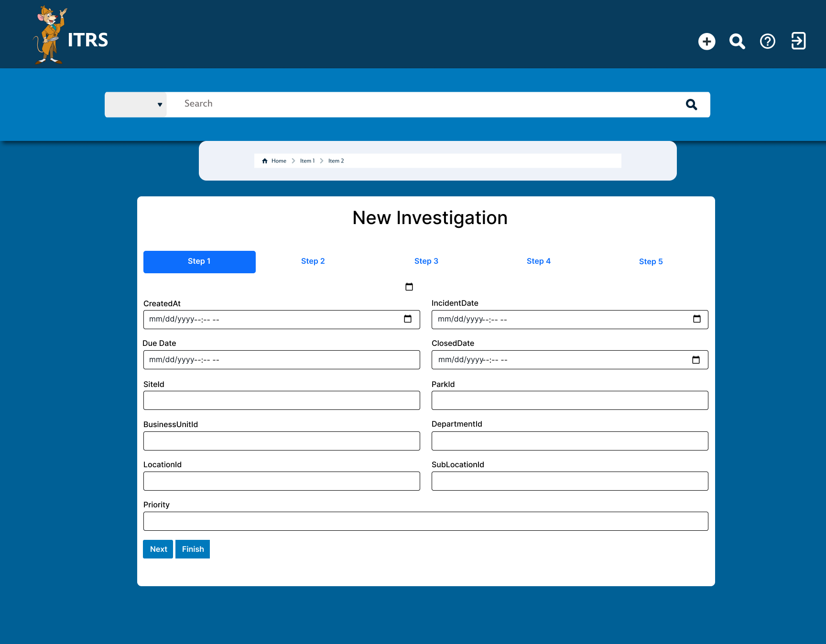Follow the Home breadcrumb link
The height and width of the screenshot is (644, 826).
tap(279, 161)
